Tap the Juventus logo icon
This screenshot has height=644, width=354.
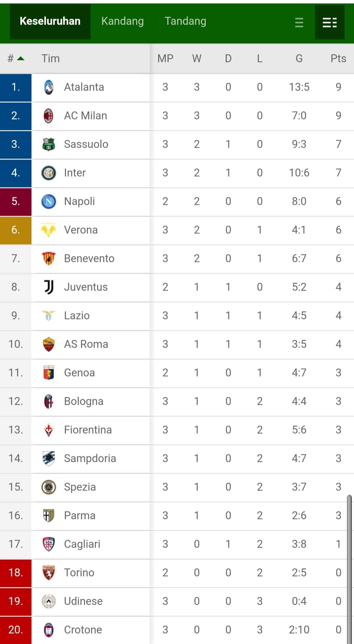pyautogui.click(x=49, y=287)
